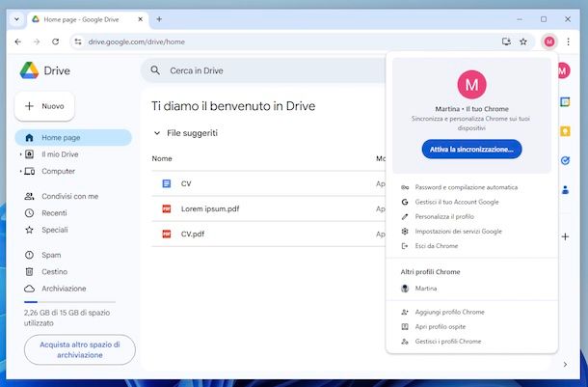588x387 pixels.
Task: Select Aggiungi profilo Chrome
Action: coord(449,312)
